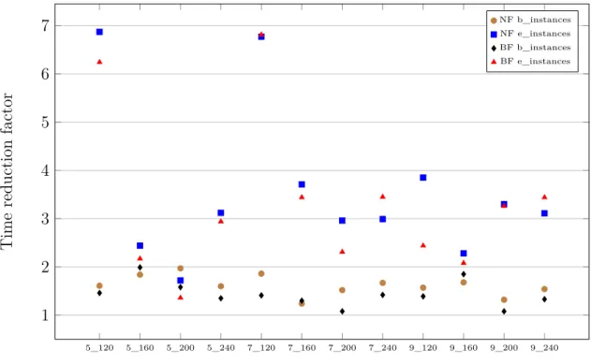Click the black diamond marker in the legend

point(494,48)
